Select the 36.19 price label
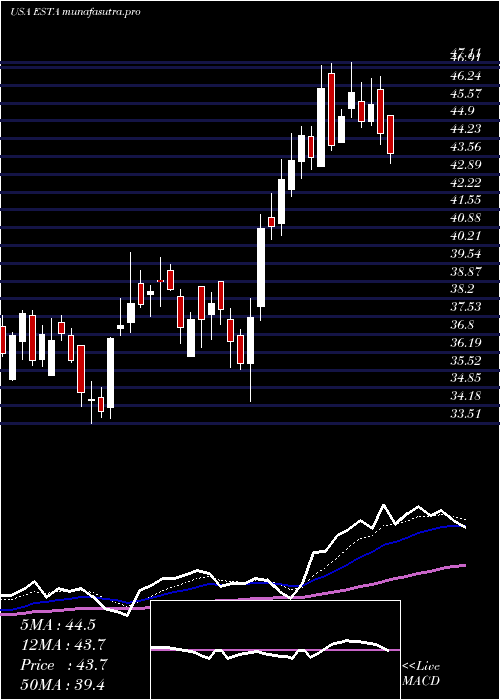 pos(466,342)
